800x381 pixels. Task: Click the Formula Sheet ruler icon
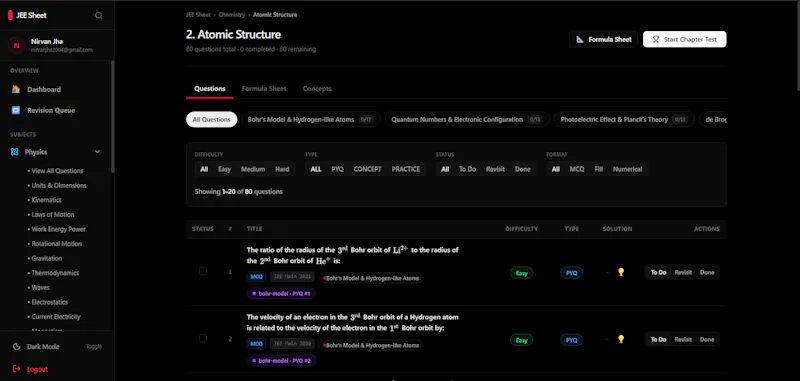pyautogui.click(x=580, y=39)
